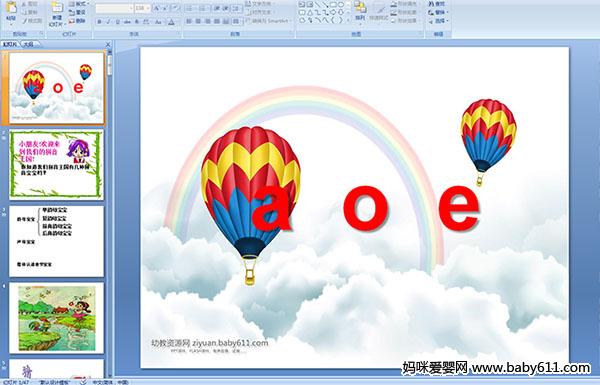Click the Reset slide icon

(x=72, y=12)
